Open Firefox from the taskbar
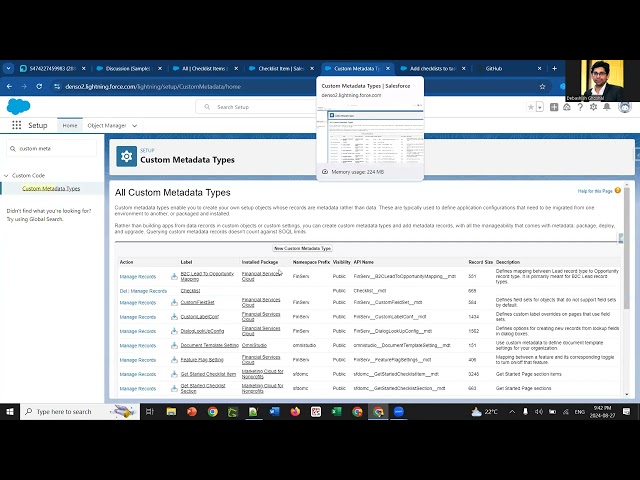 (295, 412)
